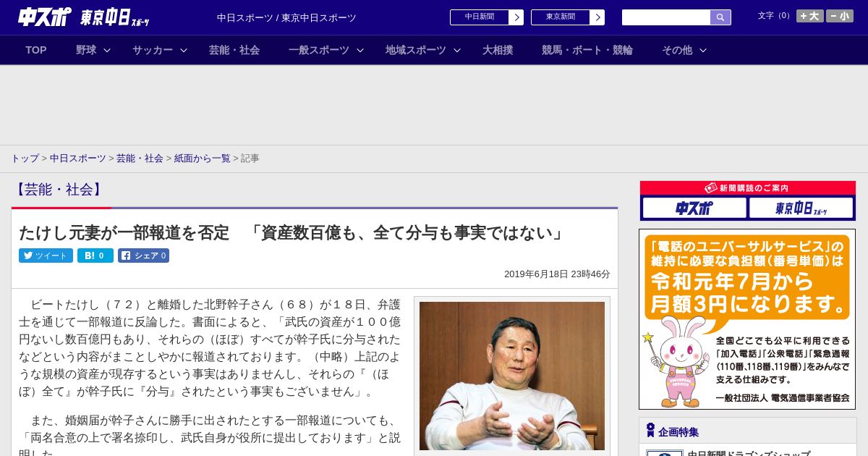Share article with Facebook シェア button
The width and height of the screenshot is (868, 456).
143,256
